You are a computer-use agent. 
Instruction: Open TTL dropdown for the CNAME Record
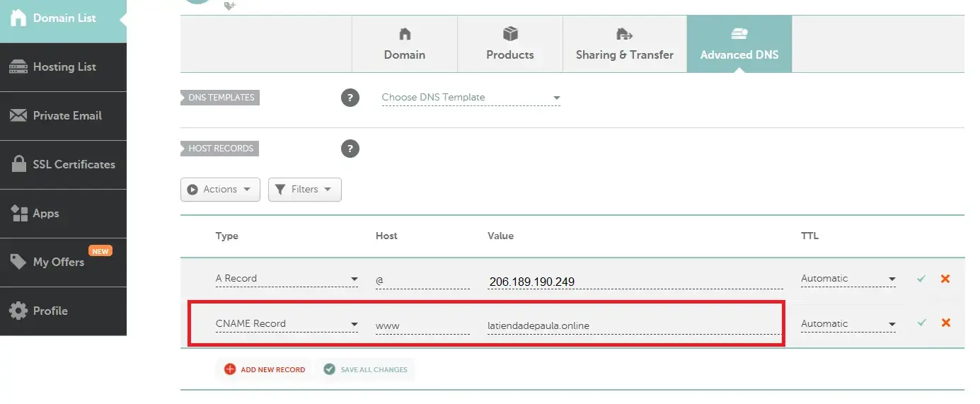point(848,324)
